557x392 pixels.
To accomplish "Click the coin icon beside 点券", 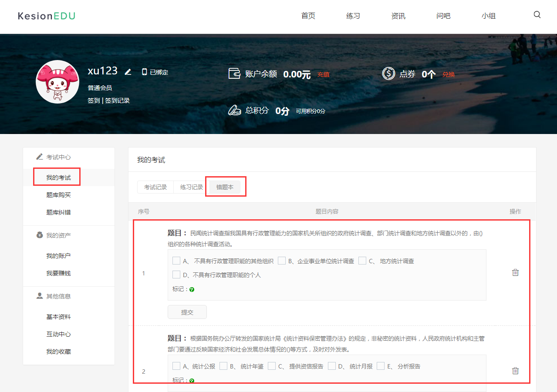I will point(389,74).
